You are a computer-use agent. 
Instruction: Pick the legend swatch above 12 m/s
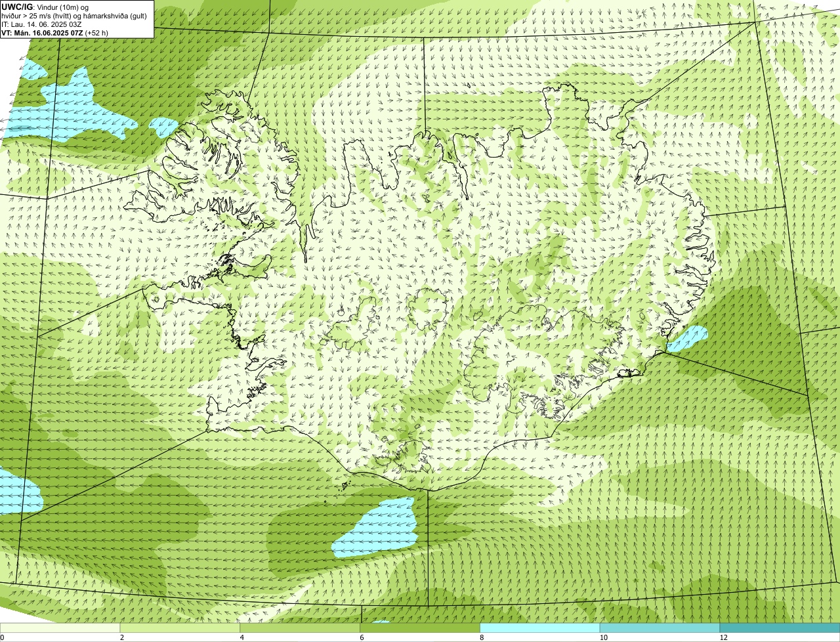coord(780,628)
